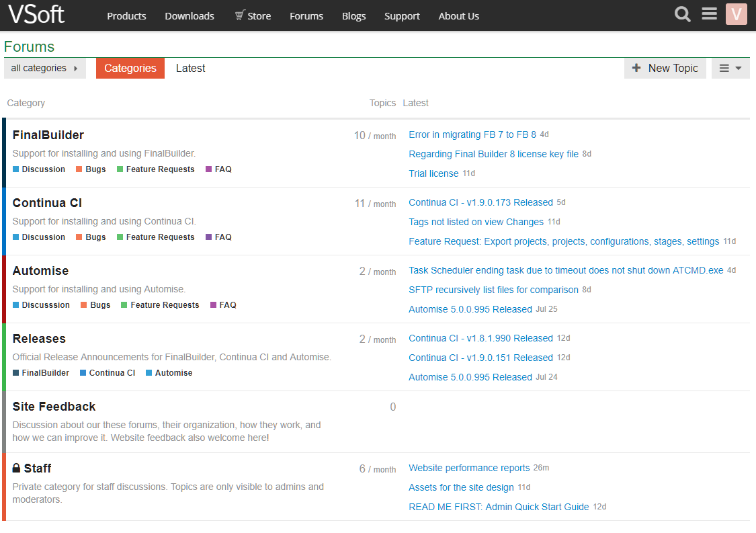Viewport: 756px width, 533px height.
Task: Open About Us in the top navigation
Action: point(458,16)
